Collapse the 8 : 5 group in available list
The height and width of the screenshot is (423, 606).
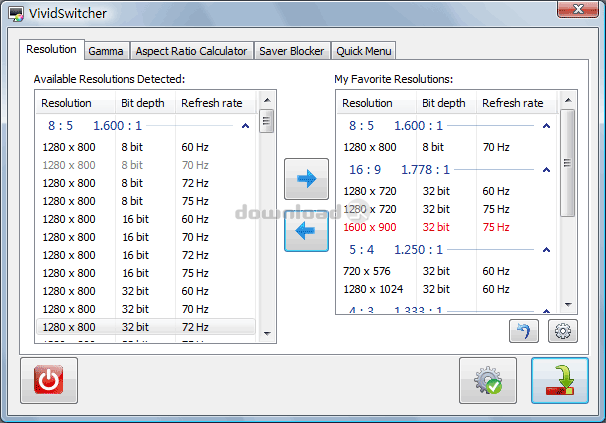245,127
